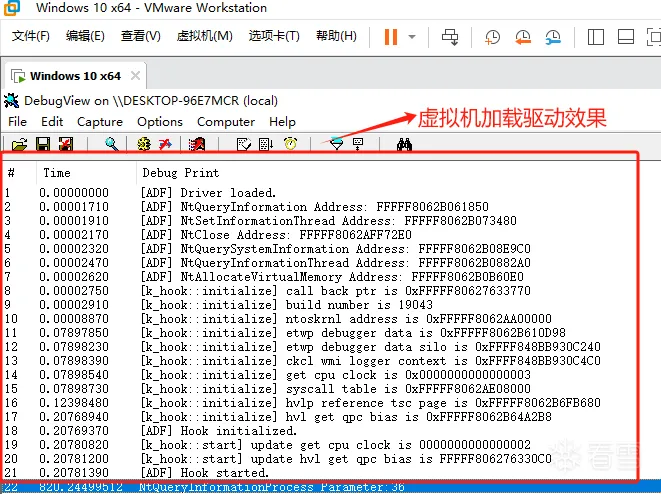
Task: Open the VMware snapshot manager
Action: [x=553, y=37]
